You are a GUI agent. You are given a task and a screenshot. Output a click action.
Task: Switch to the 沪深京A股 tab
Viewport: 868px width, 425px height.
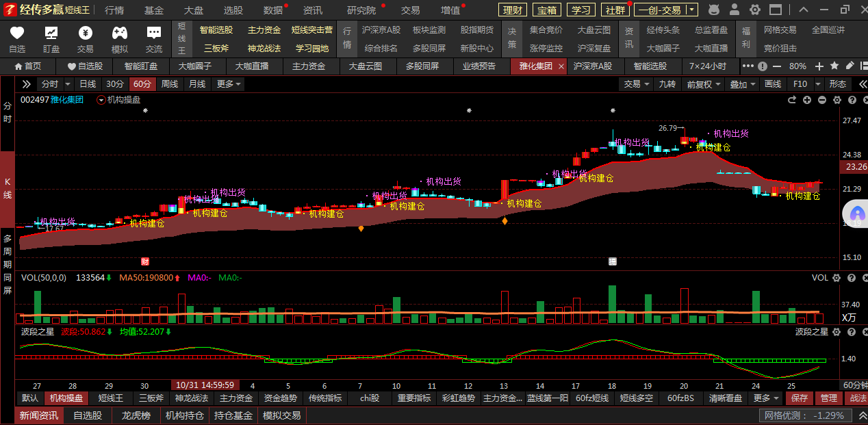(593, 66)
